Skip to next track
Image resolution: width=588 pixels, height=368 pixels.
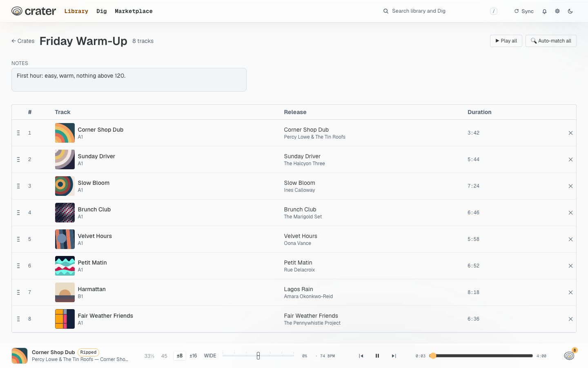click(x=394, y=356)
